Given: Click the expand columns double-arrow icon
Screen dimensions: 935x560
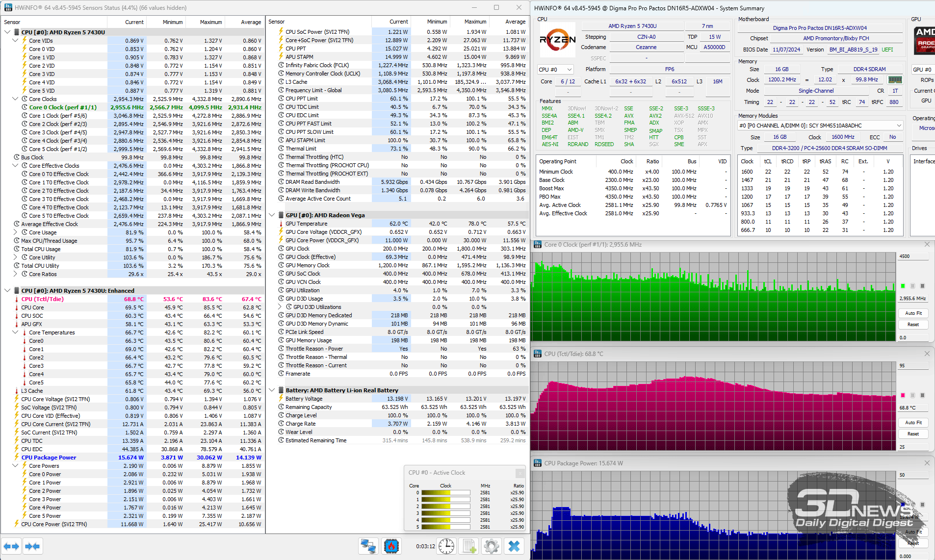Looking at the screenshot, I should pyautogui.click(x=11, y=546).
